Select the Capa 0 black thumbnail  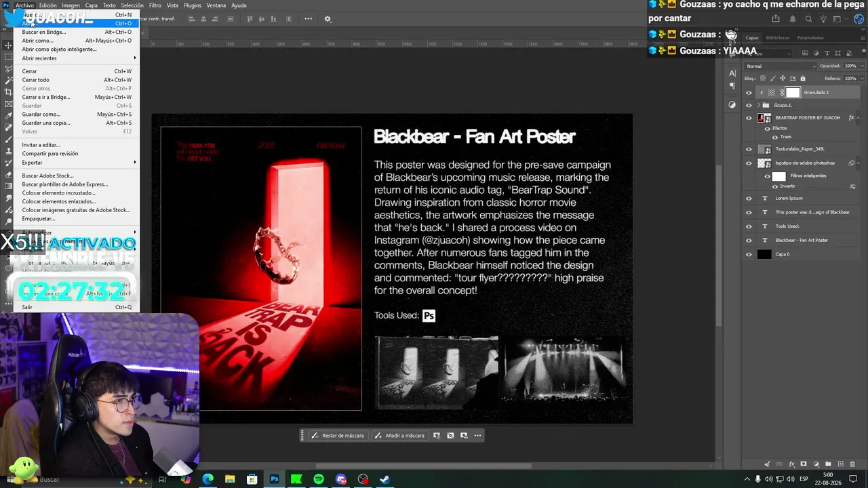[x=764, y=255]
